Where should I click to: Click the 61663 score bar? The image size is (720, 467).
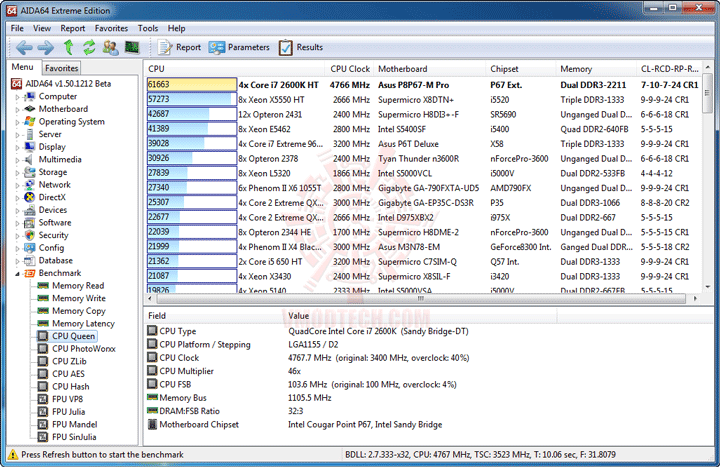pyautogui.click(x=191, y=84)
